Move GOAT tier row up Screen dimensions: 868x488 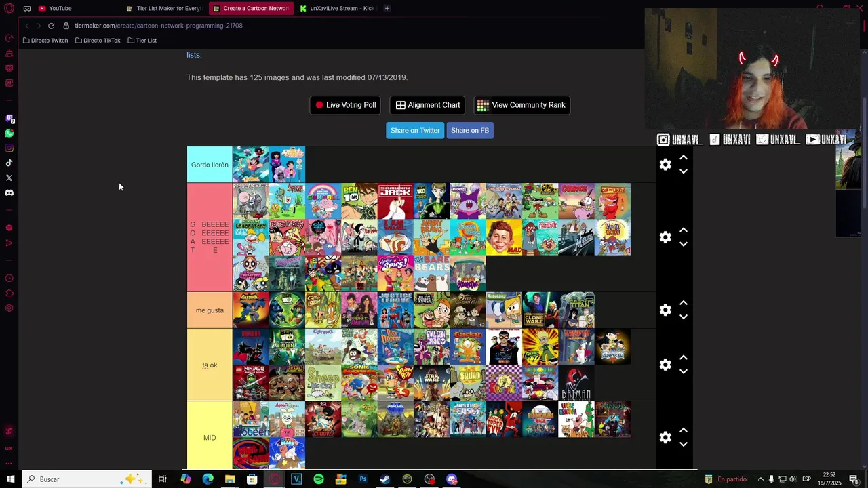point(684,230)
